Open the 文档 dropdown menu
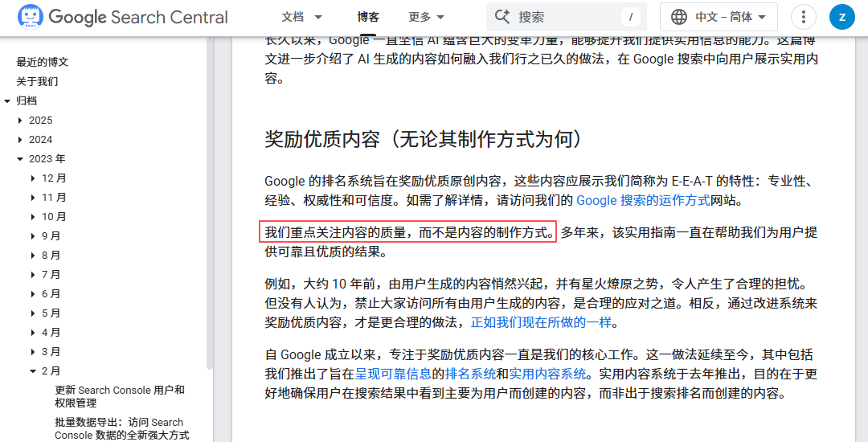This screenshot has width=868, height=442. click(301, 17)
